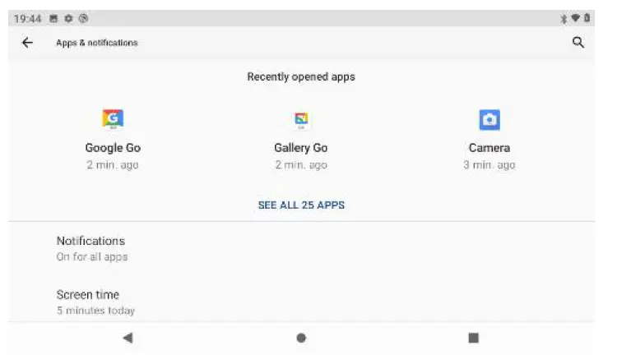
Task: Go back using the top-left arrow
Action: pos(27,43)
